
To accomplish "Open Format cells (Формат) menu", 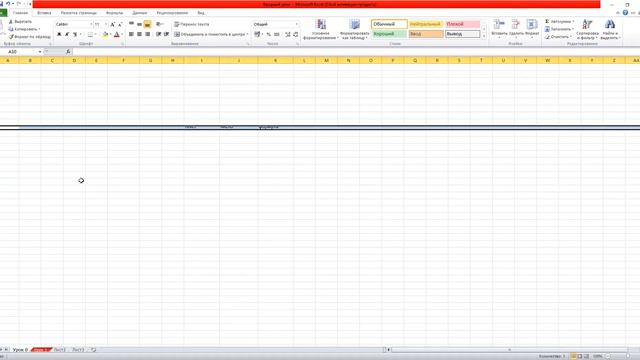I will pos(532,28).
